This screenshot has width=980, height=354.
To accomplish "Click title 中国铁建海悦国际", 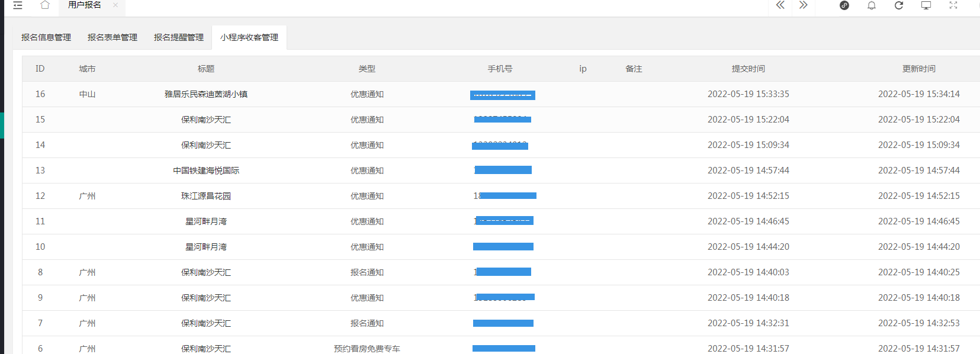I will (x=206, y=170).
